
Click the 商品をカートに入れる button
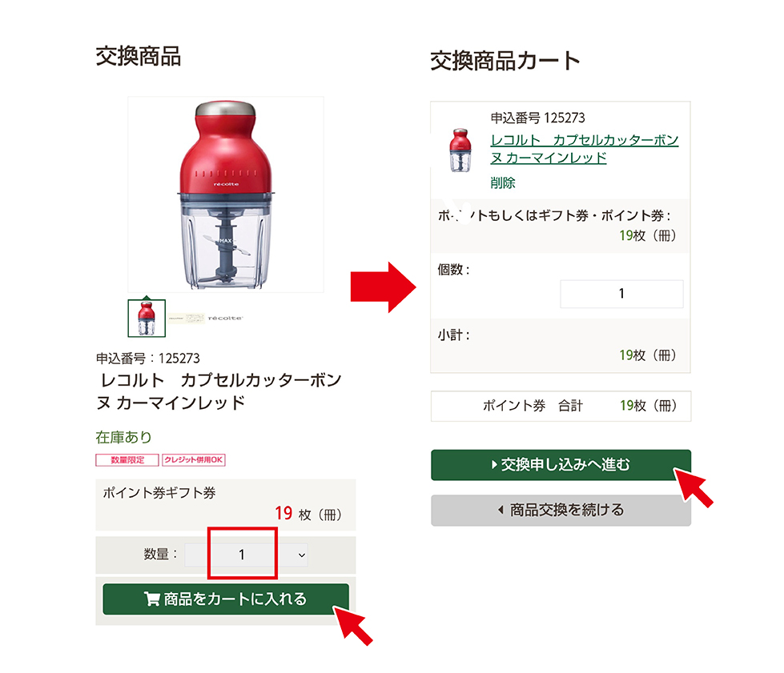(x=226, y=599)
